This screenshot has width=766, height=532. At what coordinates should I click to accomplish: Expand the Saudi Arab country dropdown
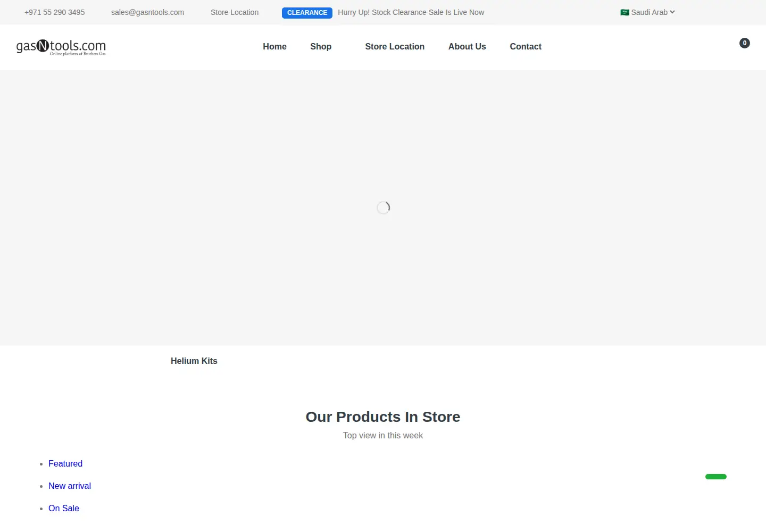[x=647, y=12]
